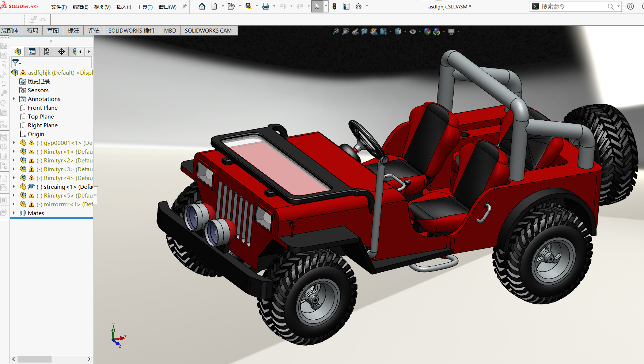Click Hide/Show Items eye icon
This screenshot has width=644, height=364.
(x=413, y=31)
